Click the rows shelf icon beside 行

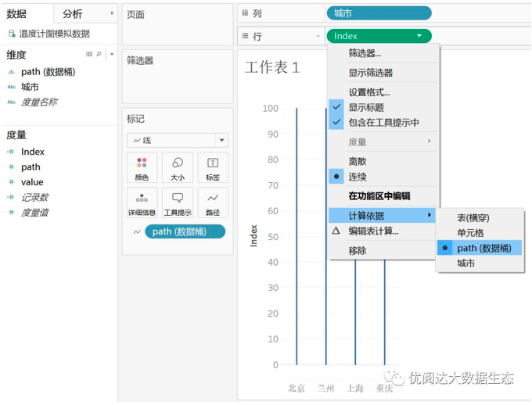coord(245,36)
